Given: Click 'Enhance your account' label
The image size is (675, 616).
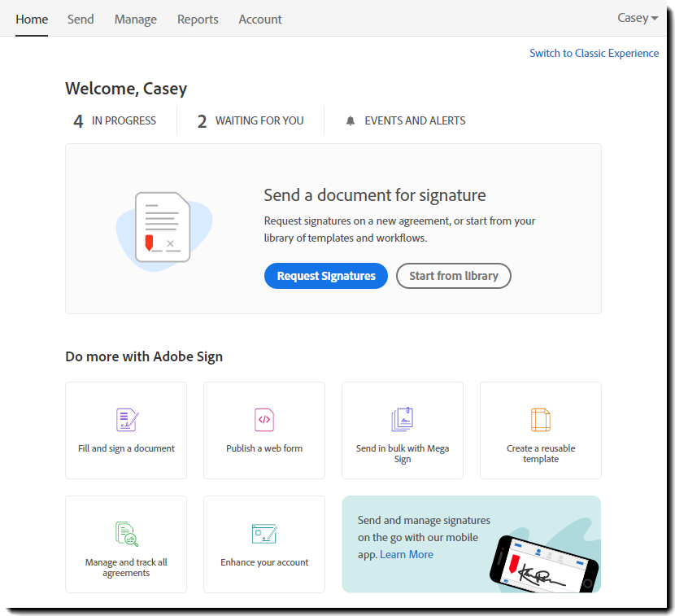Looking at the screenshot, I should 264,562.
